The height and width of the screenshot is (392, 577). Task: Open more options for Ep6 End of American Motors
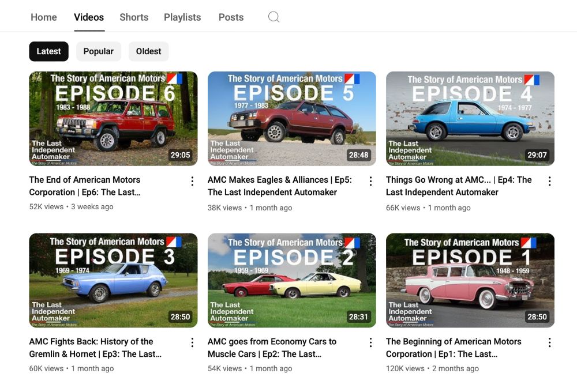(192, 181)
